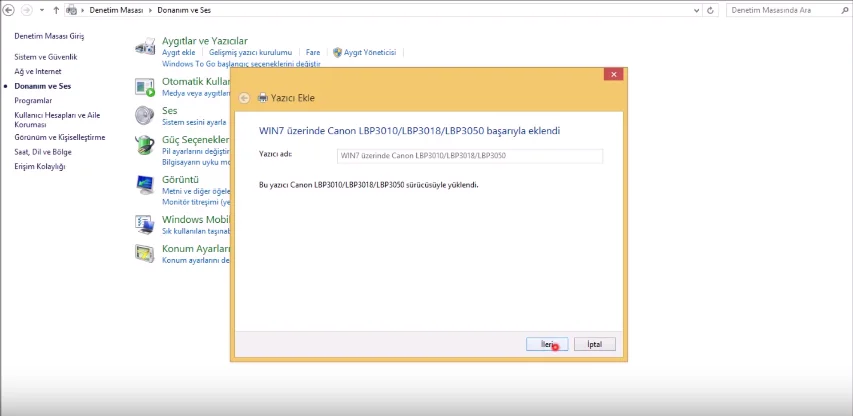Click the Ses heading link
This screenshot has width=853, height=416.
[x=170, y=110]
